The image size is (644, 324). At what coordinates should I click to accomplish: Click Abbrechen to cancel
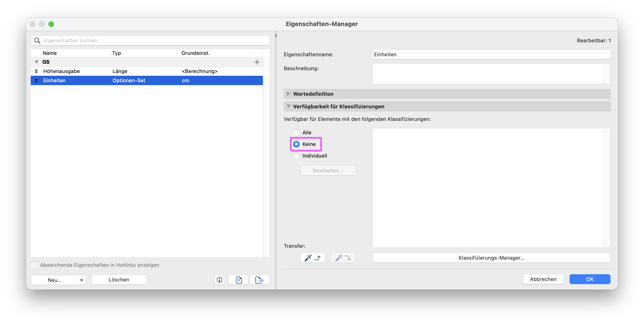pos(543,279)
